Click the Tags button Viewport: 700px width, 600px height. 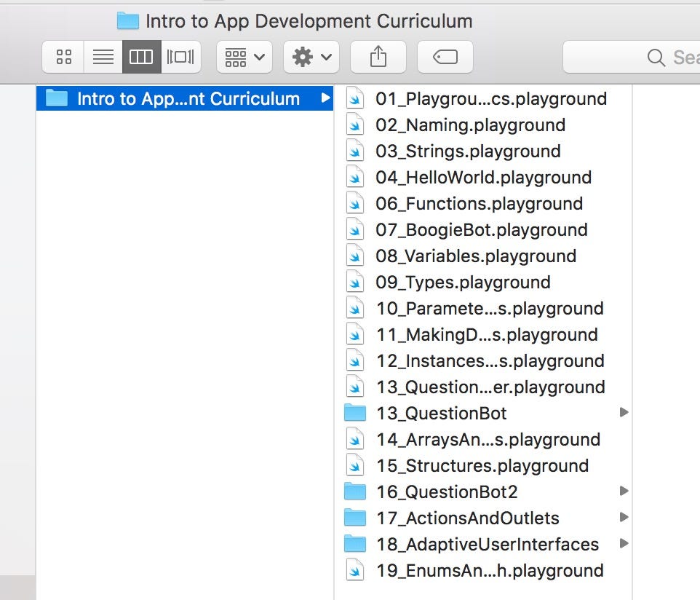click(445, 56)
